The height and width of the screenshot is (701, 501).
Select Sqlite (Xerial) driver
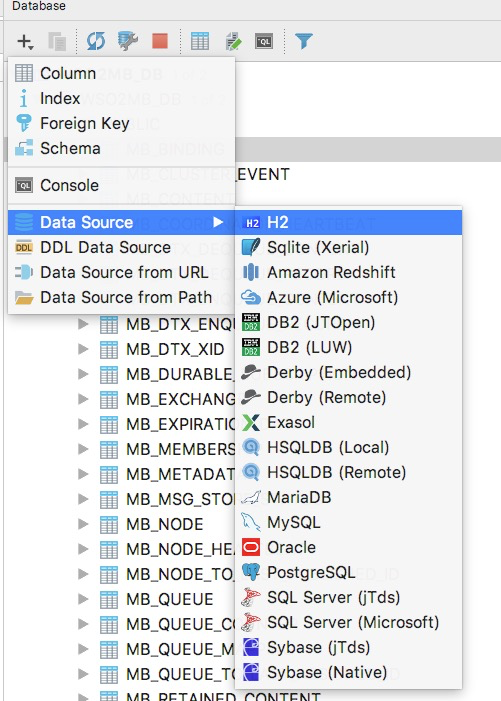348,247
